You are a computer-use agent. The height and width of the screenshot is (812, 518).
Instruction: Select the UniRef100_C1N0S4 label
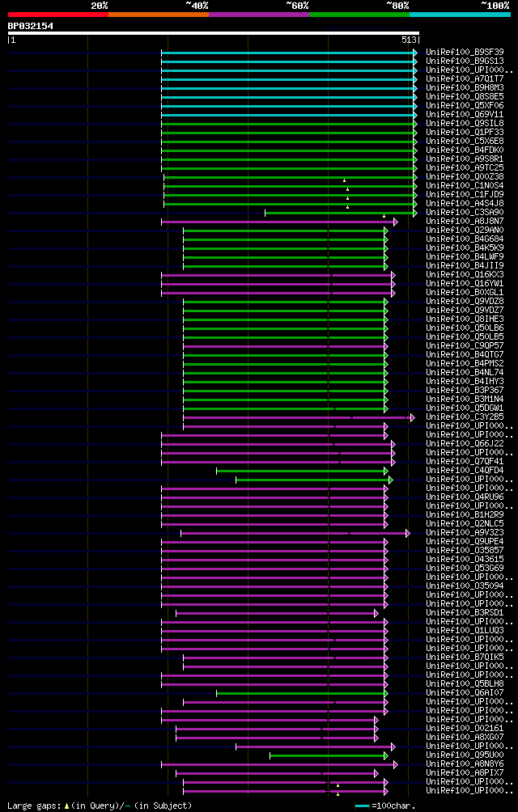tap(465, 185)
